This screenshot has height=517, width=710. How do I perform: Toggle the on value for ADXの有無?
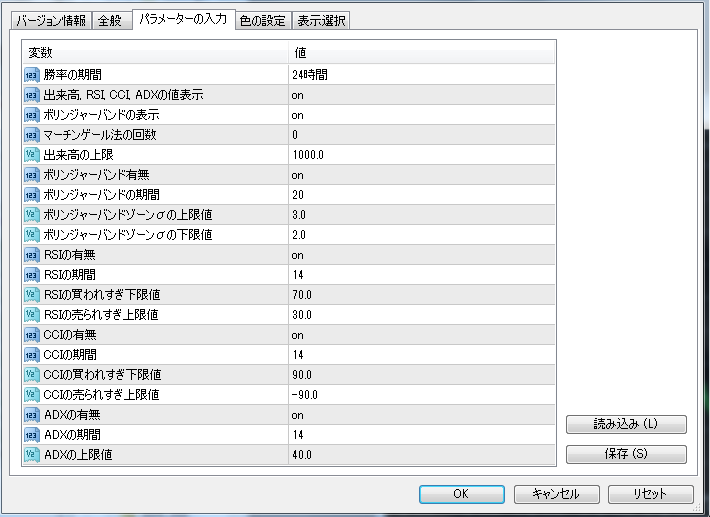[x=422, y=415]
